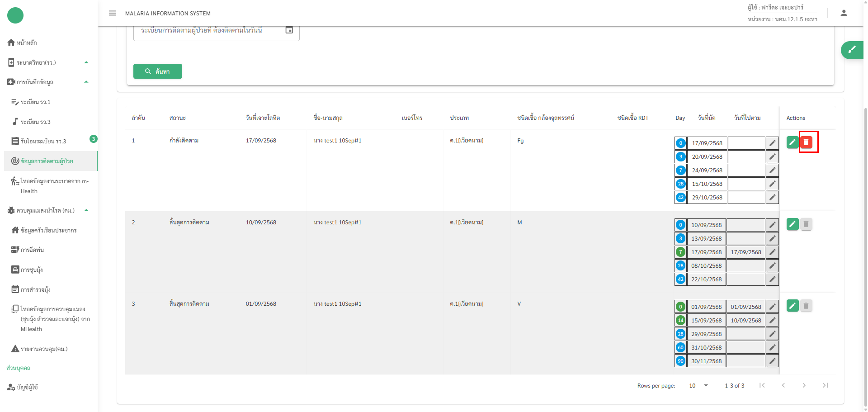
Task: Click the floating green brush button
Action: pyautogui.click(x=852, y=50)
